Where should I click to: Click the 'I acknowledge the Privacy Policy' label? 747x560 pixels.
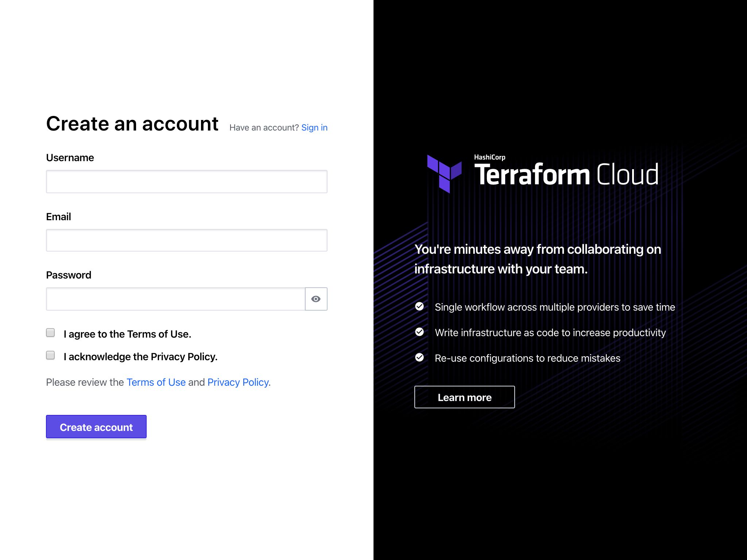[x=140, y=357]
